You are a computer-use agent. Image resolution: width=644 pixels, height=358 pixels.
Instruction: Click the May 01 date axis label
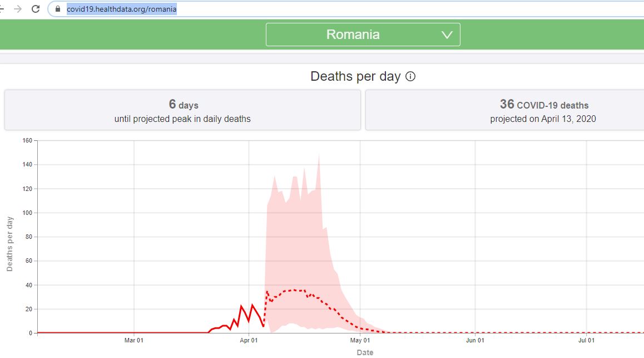360,340
